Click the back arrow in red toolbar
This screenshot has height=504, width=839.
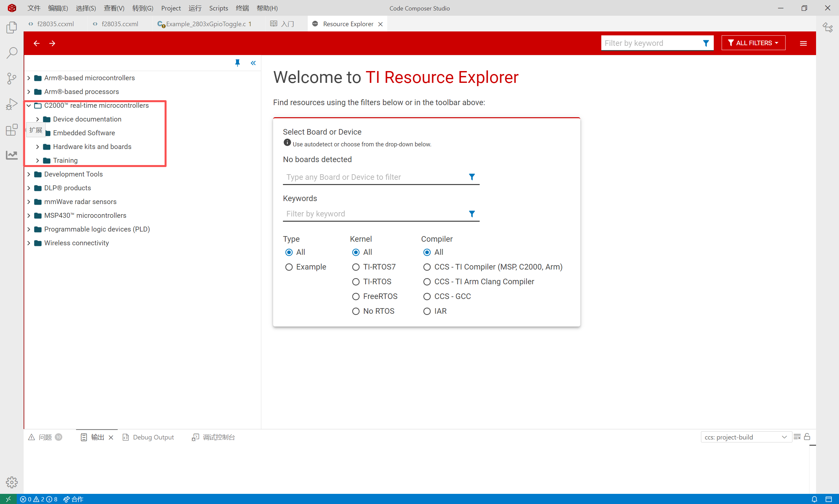[36, 43]
